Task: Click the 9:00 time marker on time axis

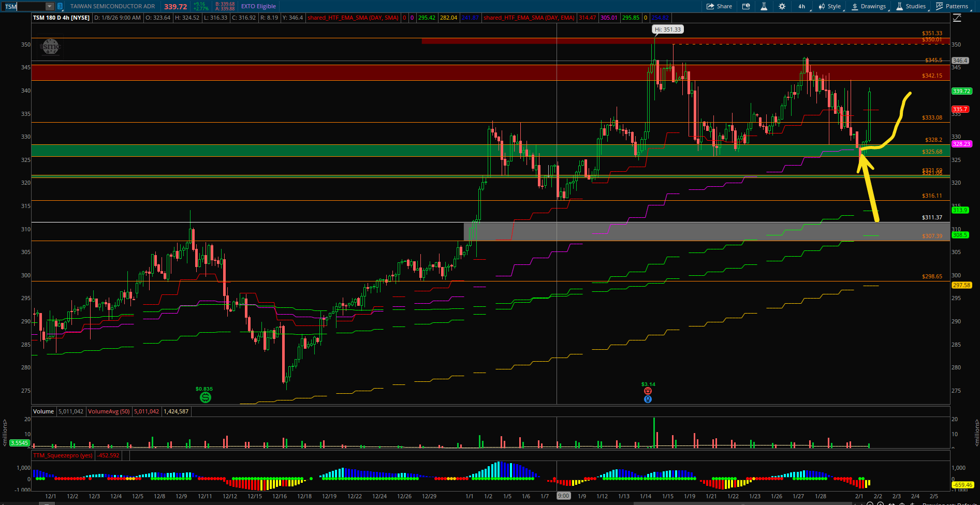Action: [563, 496]
